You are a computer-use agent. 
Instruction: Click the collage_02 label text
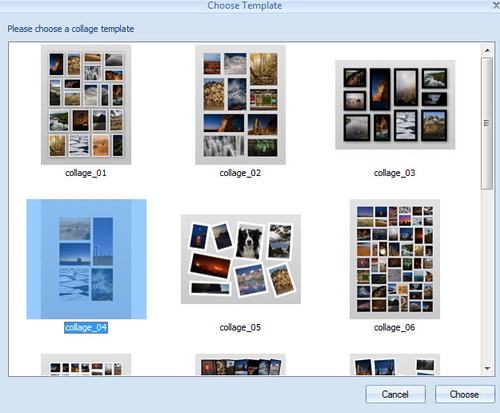[240, 173]
